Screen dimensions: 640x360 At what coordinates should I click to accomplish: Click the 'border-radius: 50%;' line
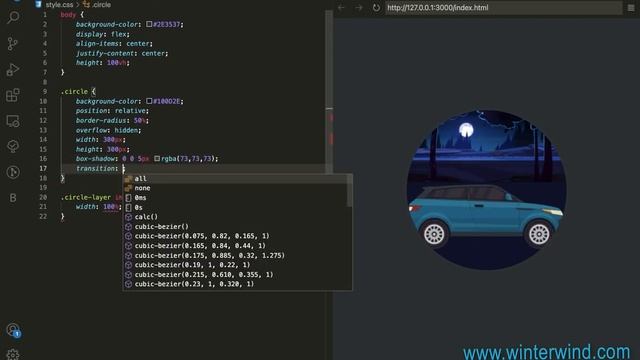pos(112,120)
